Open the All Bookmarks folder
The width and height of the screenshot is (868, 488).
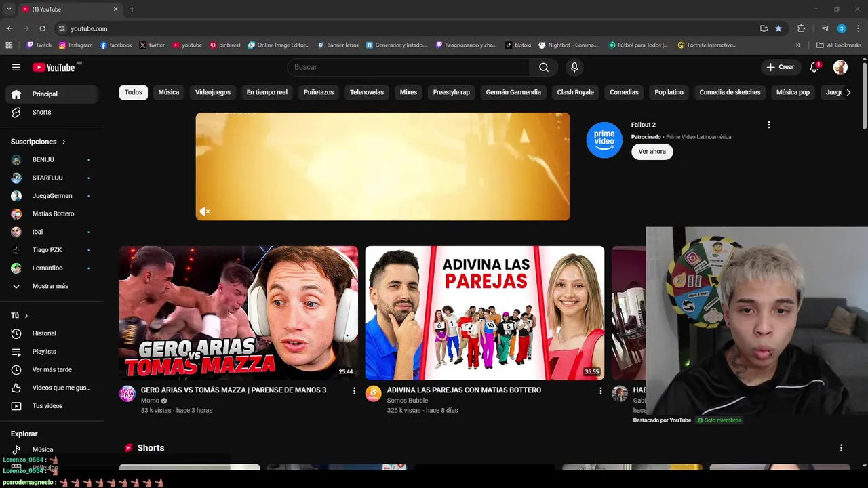839,45
